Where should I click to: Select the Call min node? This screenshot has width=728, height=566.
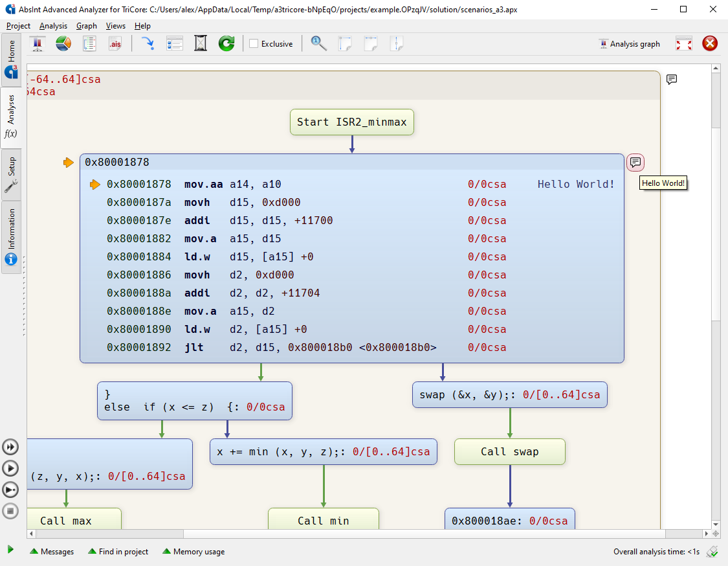pos(324,519)
